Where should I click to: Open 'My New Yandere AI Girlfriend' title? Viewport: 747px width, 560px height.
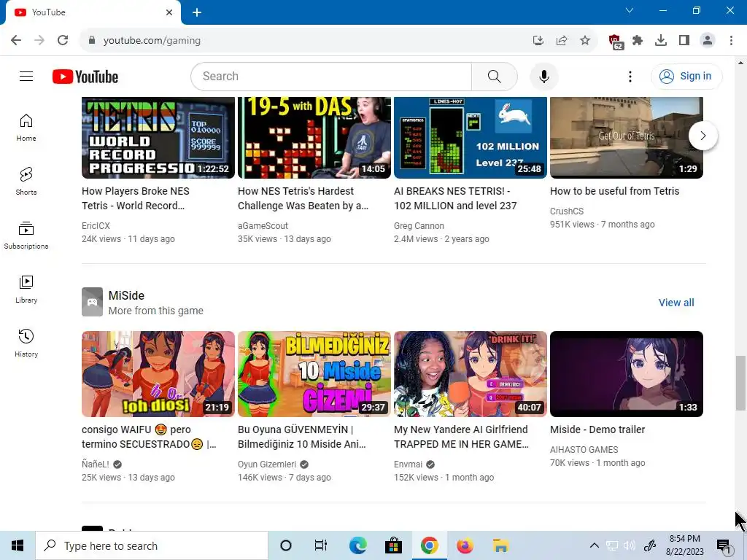tap(461, 437)
